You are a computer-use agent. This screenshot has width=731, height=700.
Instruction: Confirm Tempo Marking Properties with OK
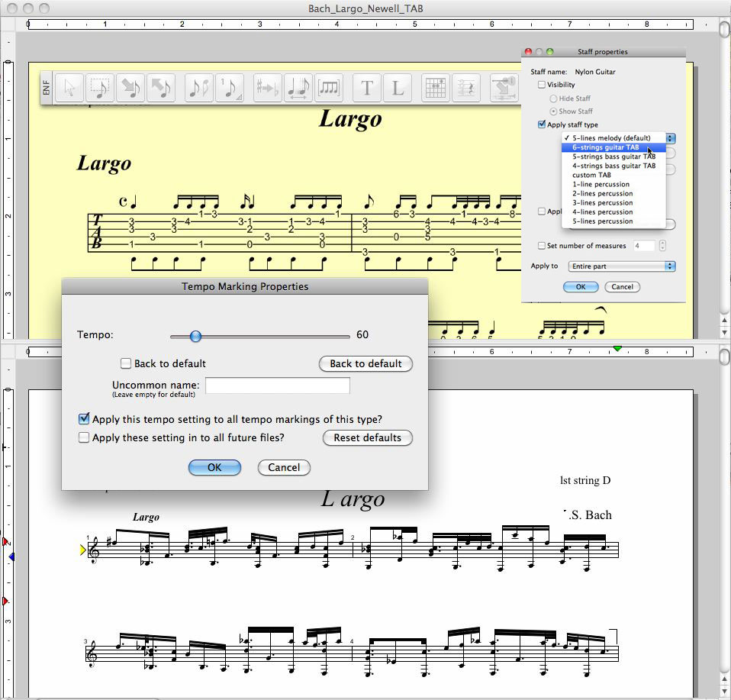coord(214,467)
